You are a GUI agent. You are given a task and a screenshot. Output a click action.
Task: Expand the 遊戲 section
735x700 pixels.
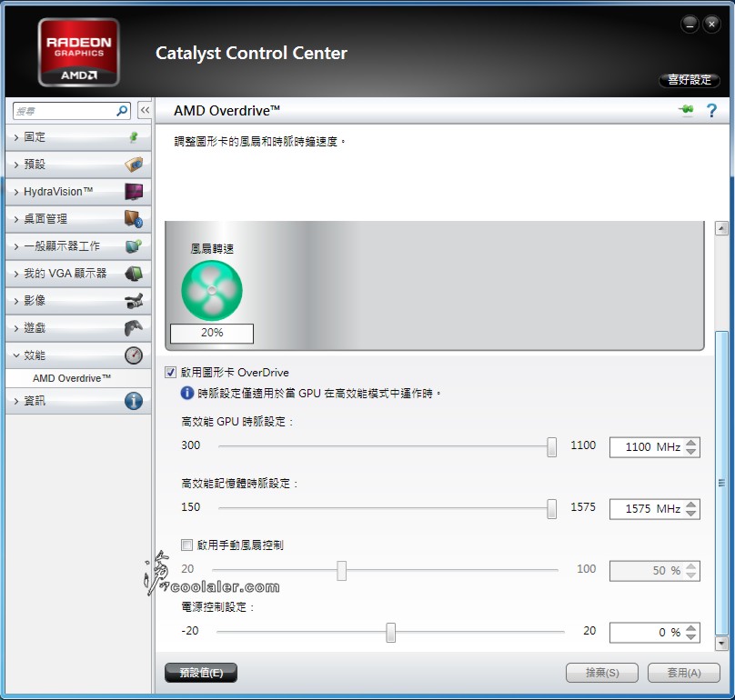(78, 328)
